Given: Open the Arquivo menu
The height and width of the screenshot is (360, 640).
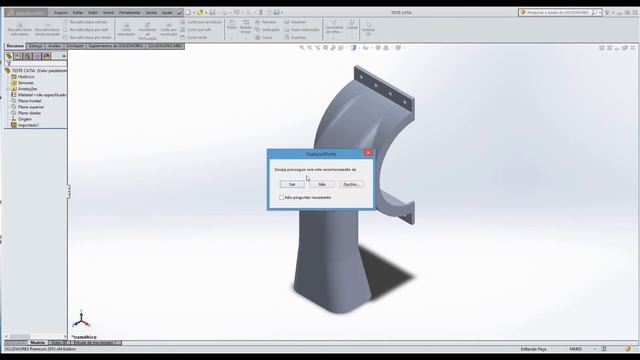Looking at the screenshot, I should click(x=61, y=13).
